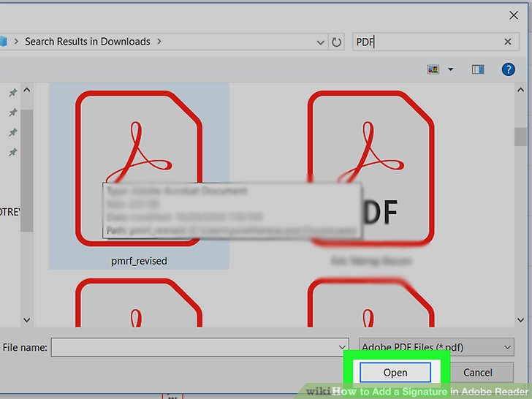Click Search Results in Downloads breadcrumb
The width and height of the screenshot is (532, 399).
pyautogui.click(x=88, y=42)
